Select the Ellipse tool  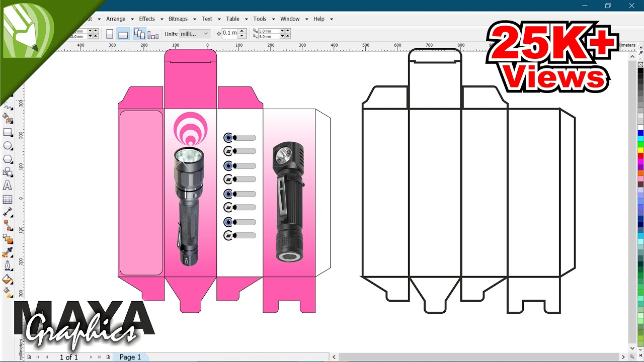[x=8, y=146]
